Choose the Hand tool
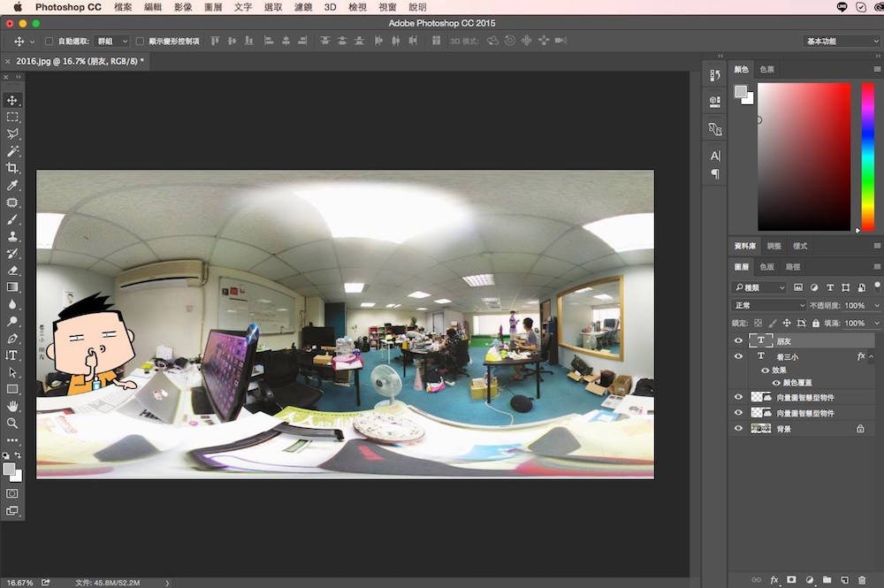The image size is (884, 588). [x=12, y=406]
